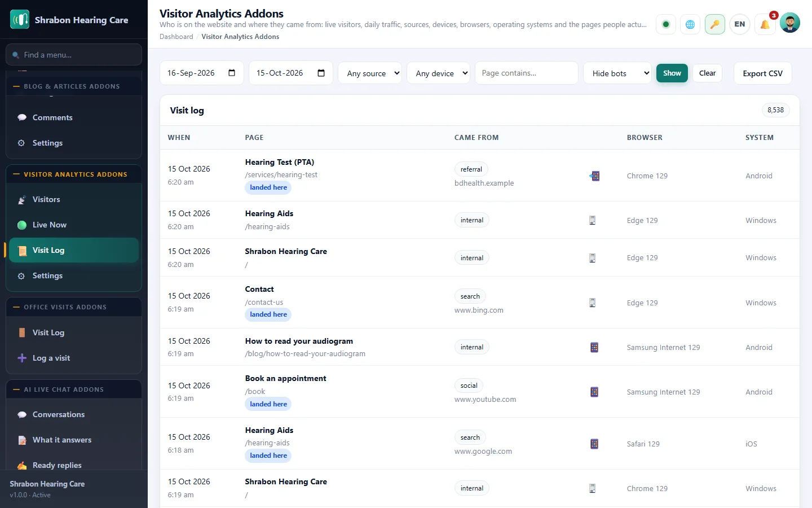Screen dimensions: 812x508
Task: Click the Show button
Action: tap(672, 73)
